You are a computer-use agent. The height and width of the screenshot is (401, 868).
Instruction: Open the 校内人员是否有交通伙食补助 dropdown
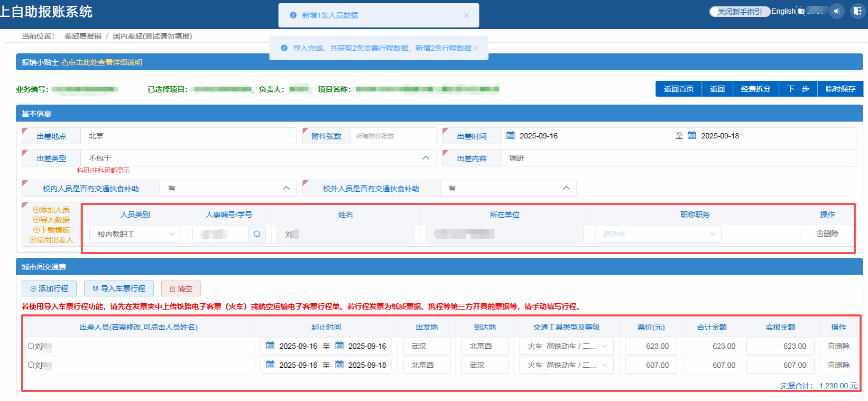[286, 188]
